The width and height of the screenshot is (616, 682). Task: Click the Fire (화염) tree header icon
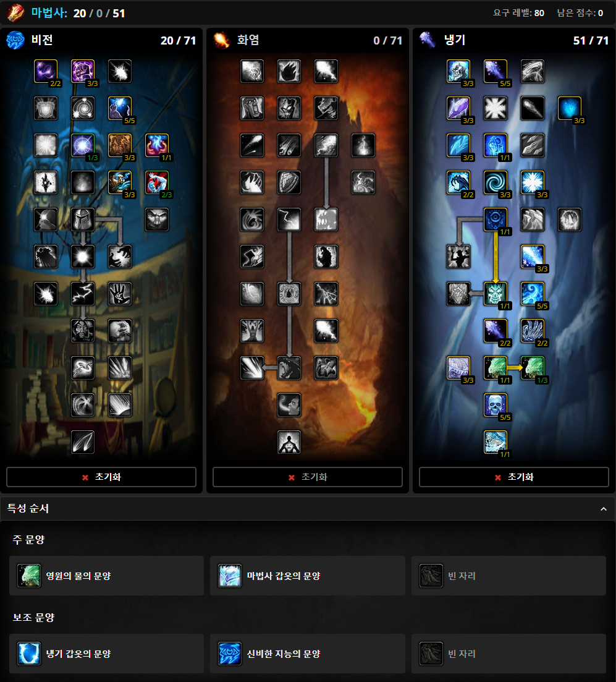222,40
